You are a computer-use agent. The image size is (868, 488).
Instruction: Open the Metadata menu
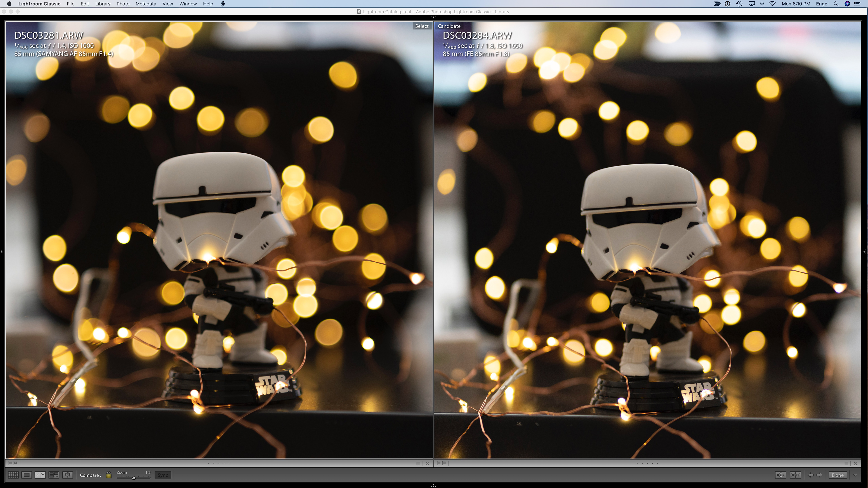[146, 4]
